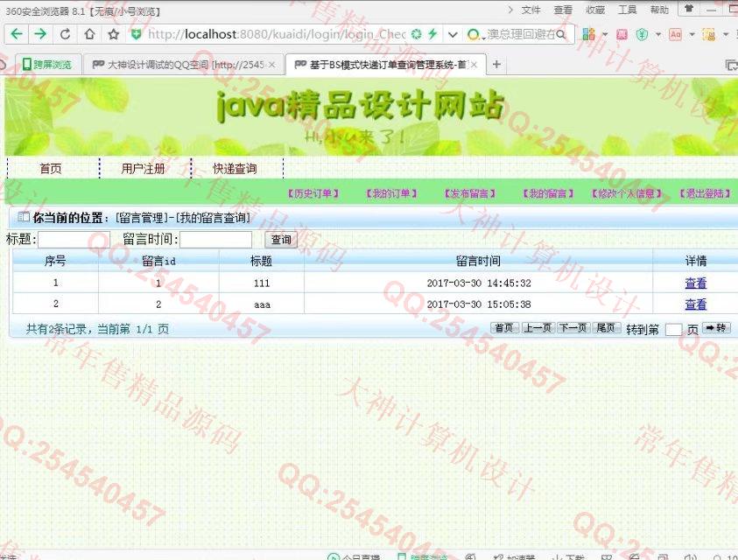Bookmark the page with the star icon

coord(113,34)
